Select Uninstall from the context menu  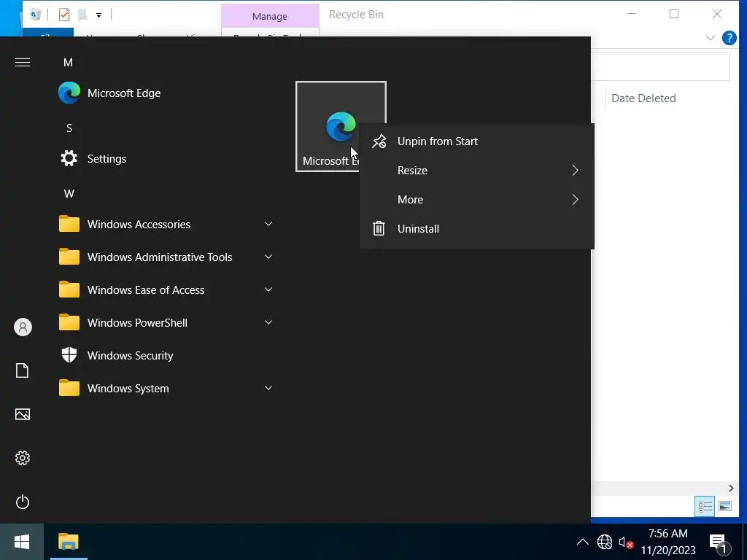[477, 228]
